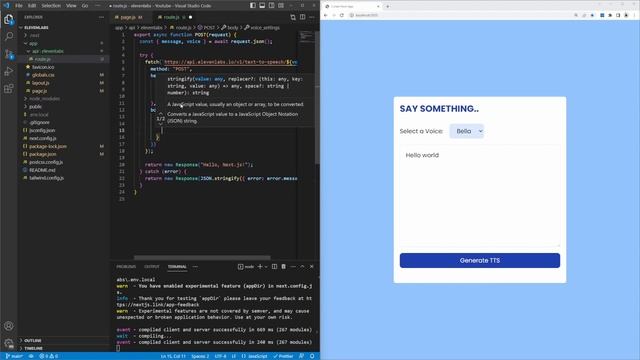
Task: Show the next signature overload arrow
Action: pyautogui.click(x=160, y=123)
